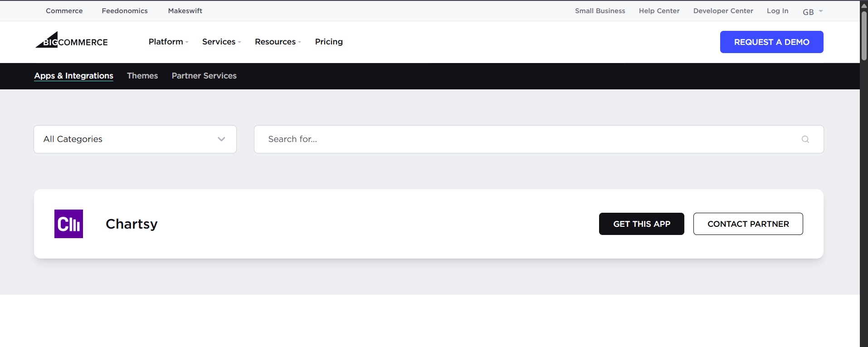Open the Partner Services tab
This screenshot has height=347, width=868.
pyautogui.click(x=204, y=76)
